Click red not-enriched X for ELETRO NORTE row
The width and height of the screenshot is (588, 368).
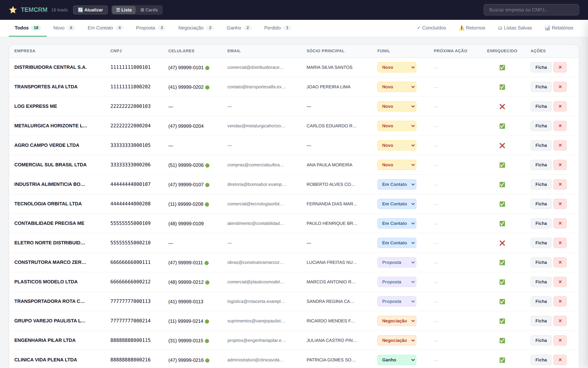(502, 243)
